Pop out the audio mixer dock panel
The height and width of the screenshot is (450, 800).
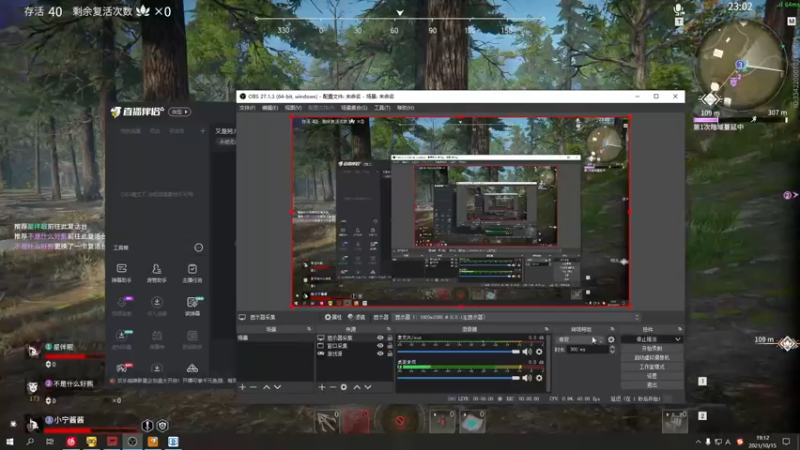(546, 329)
